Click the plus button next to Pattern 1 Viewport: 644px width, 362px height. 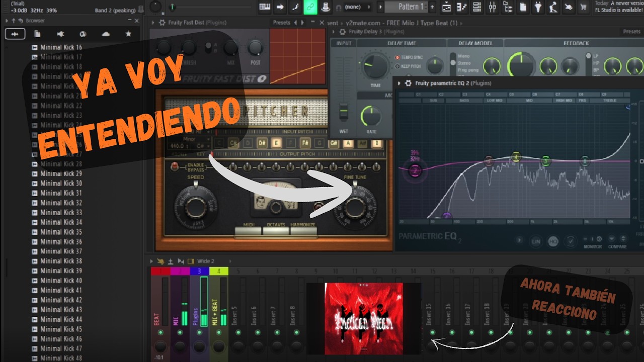click(432, 7)
